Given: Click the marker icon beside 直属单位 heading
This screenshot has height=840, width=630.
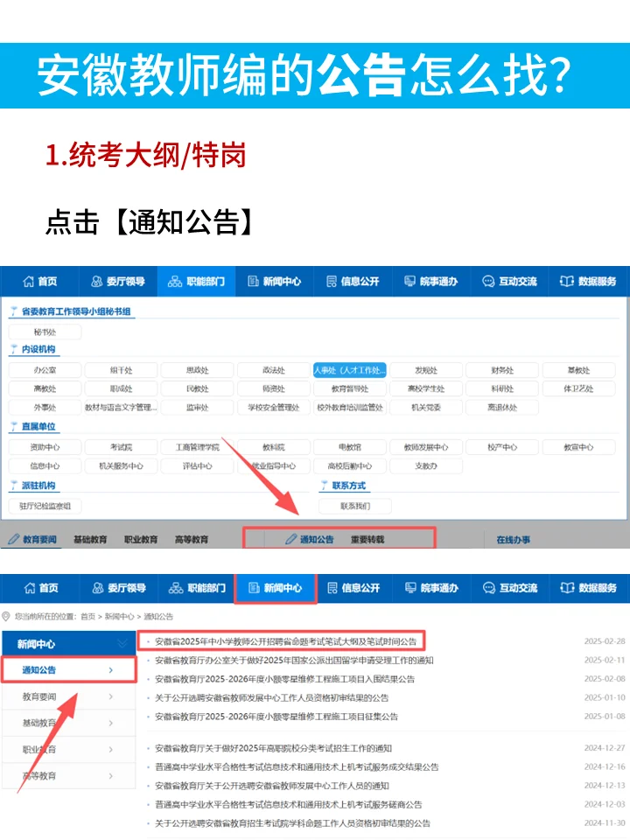Looking at the screenshot, I should pyautogui.click(x=14, y=426).
